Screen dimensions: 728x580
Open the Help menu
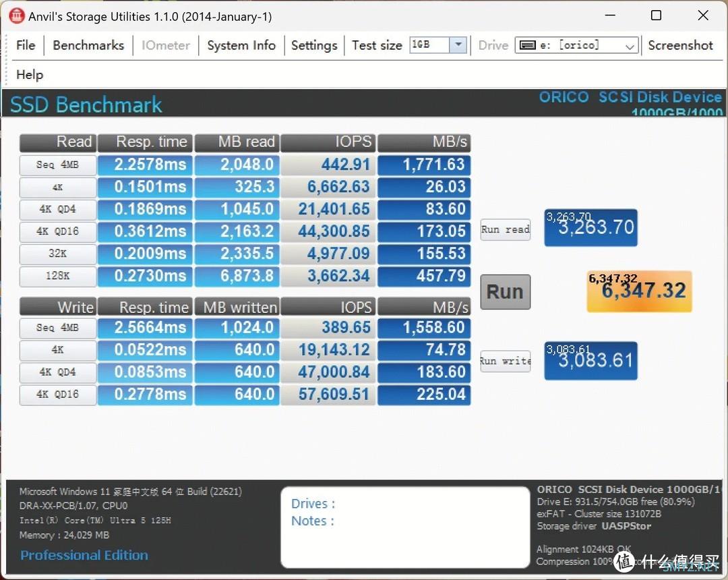coord(30,74)
